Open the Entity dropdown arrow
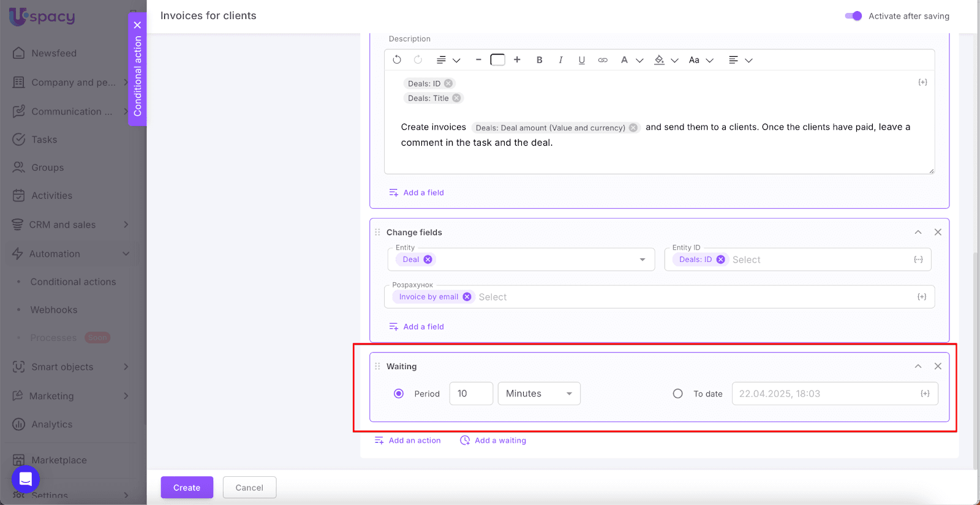Screen dimensions: 980x505 pyautogui.click(x=642, y=260)
